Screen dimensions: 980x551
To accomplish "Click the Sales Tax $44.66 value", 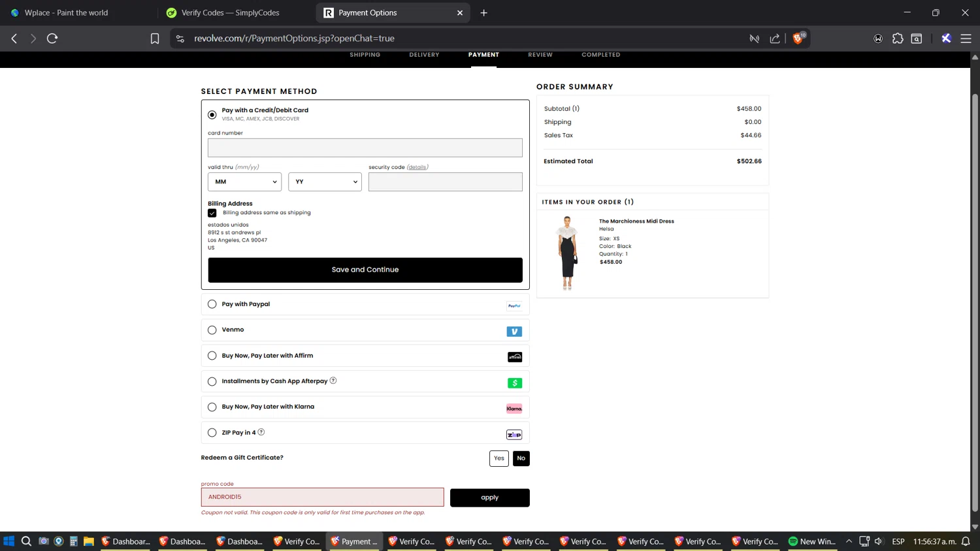I will point(751,135).
